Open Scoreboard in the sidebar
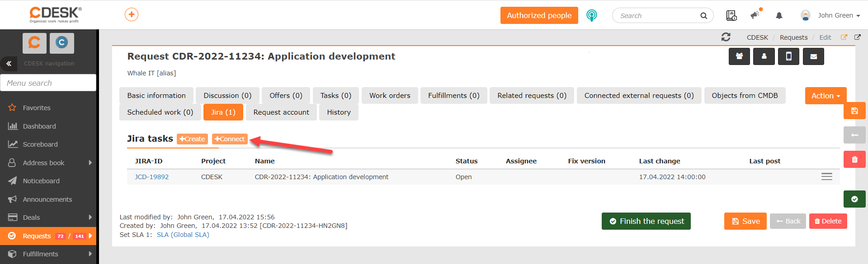Image resolution: width=868 pixels, height=264 pixels. (40, 144)
